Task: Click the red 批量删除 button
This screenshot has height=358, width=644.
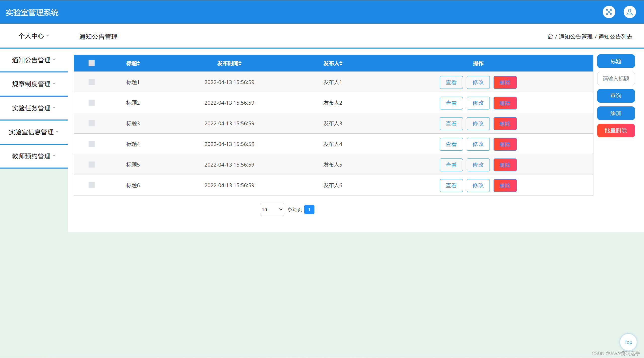Action: point(616,131)
